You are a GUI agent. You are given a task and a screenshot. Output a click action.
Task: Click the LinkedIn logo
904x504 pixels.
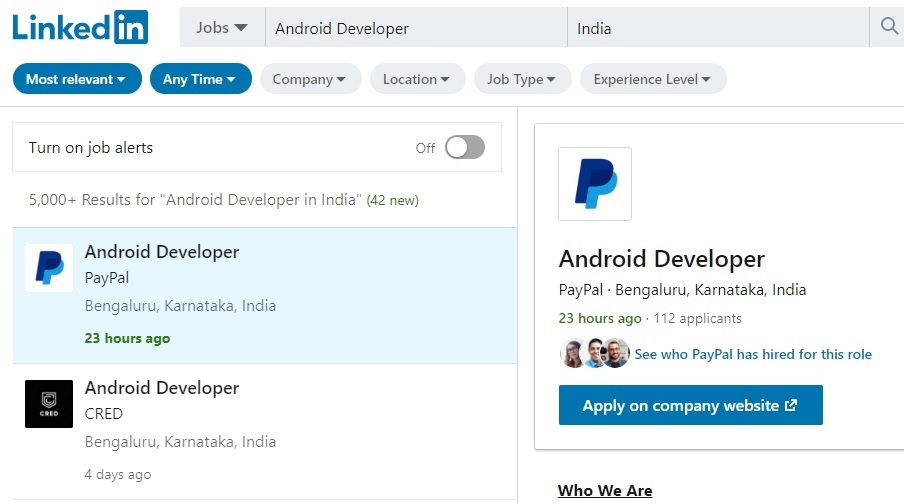tap(80, 27)
